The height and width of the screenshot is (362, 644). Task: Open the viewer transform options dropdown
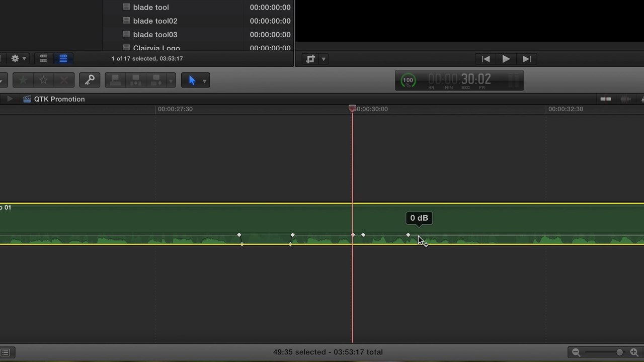[x=324, y=59]
